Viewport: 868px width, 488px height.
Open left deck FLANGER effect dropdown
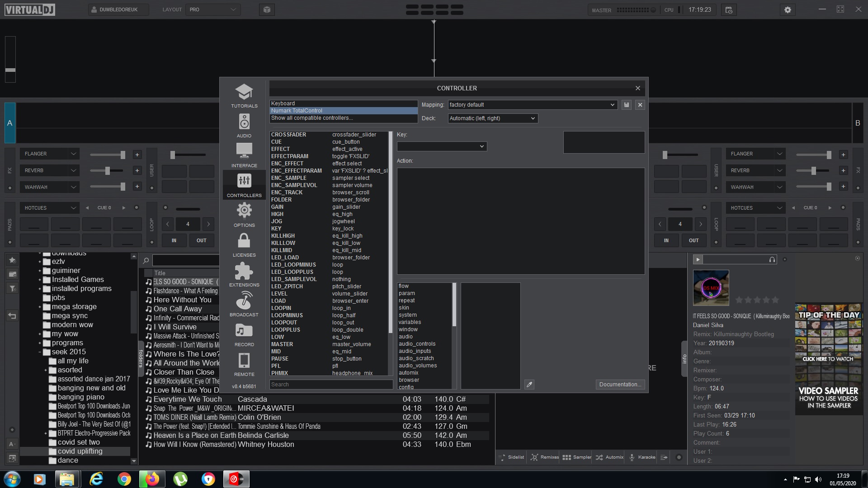[50, 154]
